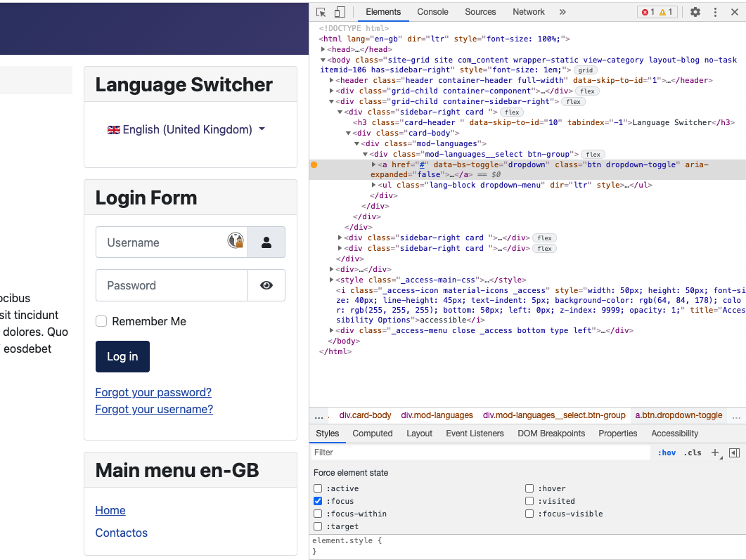Click the password manager icon in Username field
746x560 pixels.
[x=236, y=240]
